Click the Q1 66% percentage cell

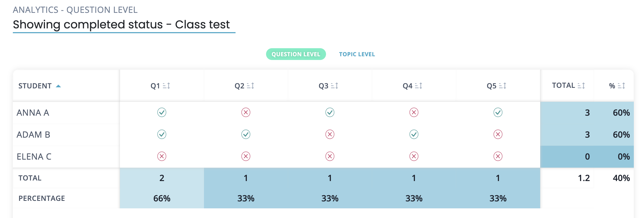click(162, 198)
